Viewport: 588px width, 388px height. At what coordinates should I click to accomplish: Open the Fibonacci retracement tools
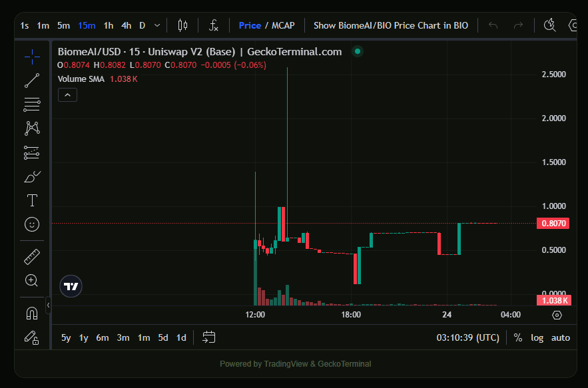[32, 104]
